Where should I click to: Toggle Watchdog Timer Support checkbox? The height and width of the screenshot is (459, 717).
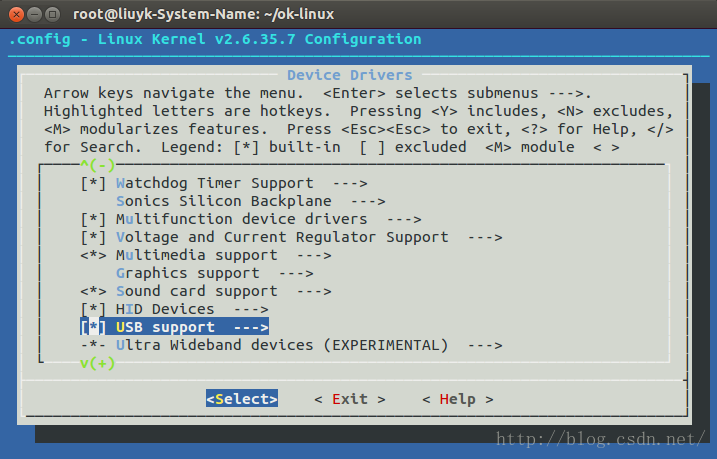coord(93,183)
